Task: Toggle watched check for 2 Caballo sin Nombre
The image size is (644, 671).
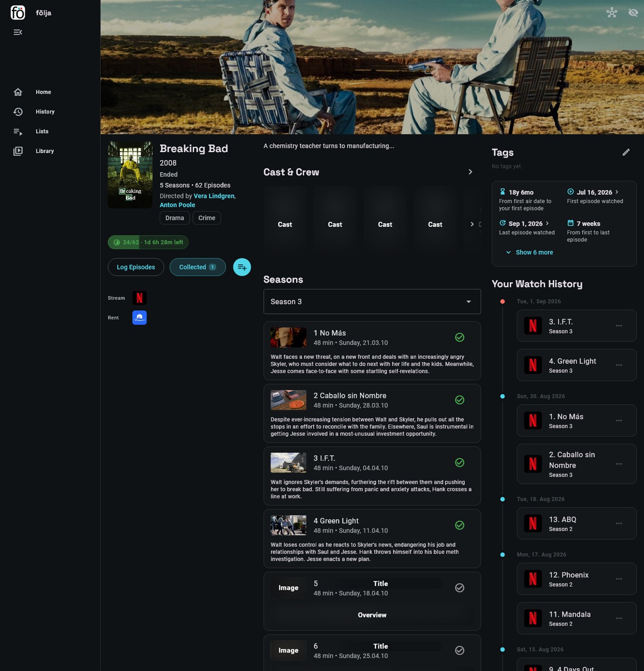Action: [460, 400]
